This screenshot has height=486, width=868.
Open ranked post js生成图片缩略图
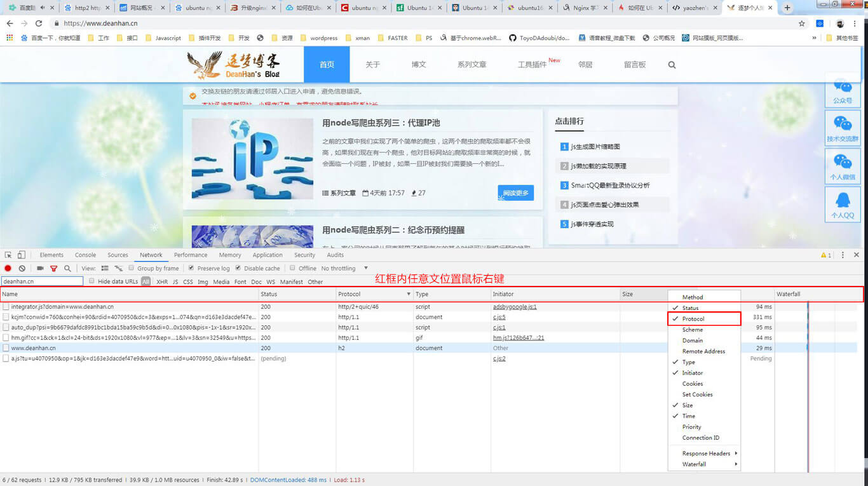click(595, 147)
